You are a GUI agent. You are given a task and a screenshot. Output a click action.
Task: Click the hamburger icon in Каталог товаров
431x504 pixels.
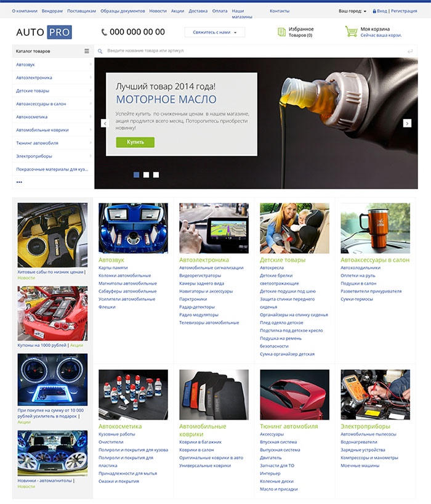87,51
